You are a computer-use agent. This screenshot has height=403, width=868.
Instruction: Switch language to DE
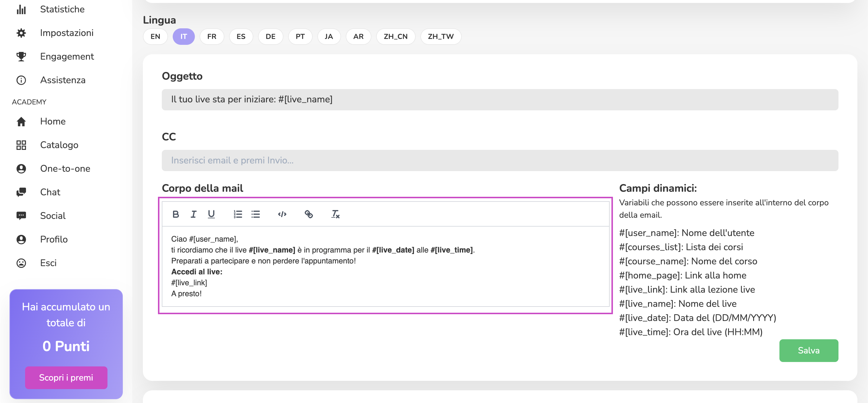pyautogui.click(x=270, y=36)
